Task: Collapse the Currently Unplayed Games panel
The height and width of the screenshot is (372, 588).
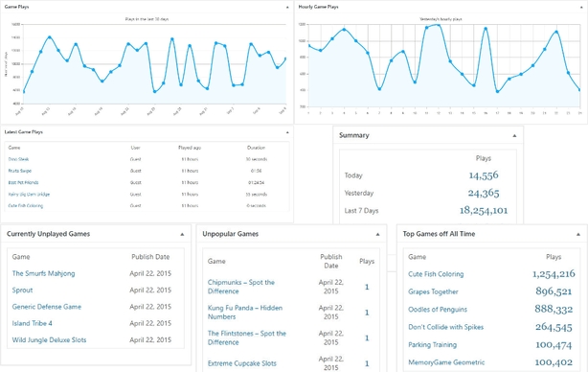Action: (182, 234)
